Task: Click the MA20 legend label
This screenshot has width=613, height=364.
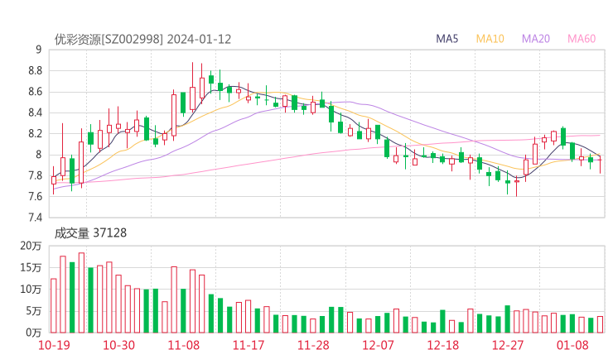Action: coord(536,39)
